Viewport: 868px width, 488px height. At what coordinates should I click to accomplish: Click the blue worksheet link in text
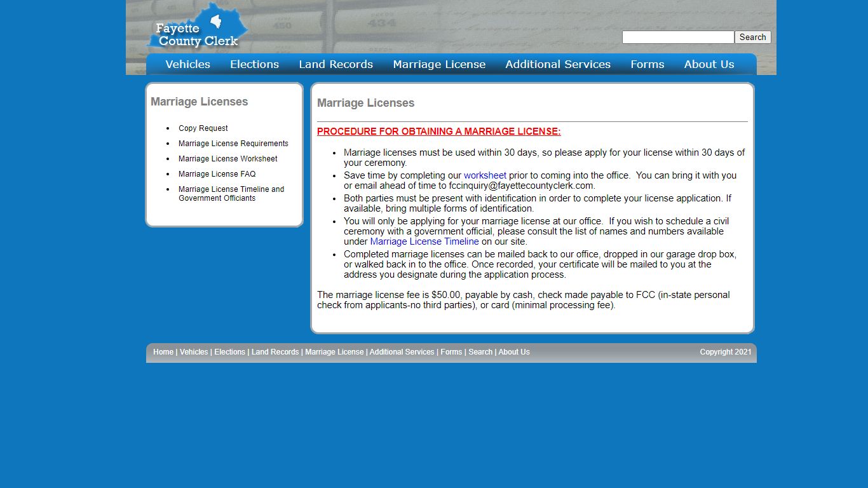point(485,175)
